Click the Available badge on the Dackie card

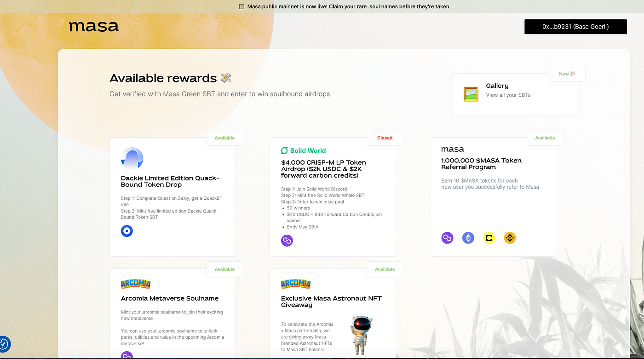pos(224,138)
